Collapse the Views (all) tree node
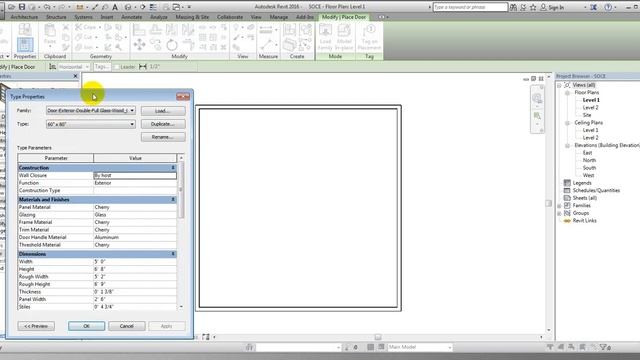 click(559, 85)
